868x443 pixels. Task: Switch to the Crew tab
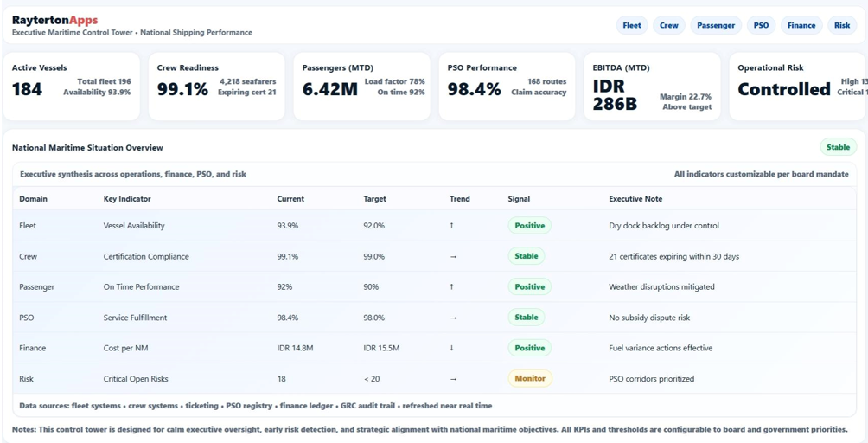669,25
